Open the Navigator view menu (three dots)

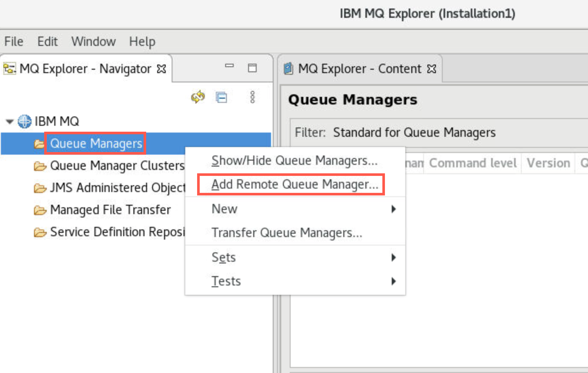pos(252,97)
